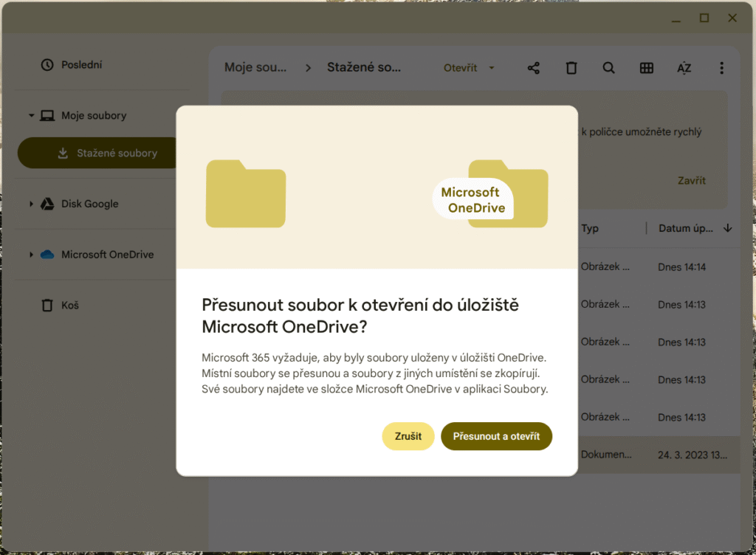The height and width of the screenshot is (555, 756).
Task: Select Poslední in the sidebar
Action: coord(81,65)
